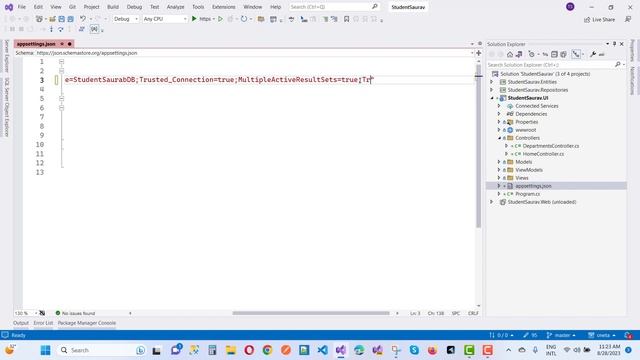Open the Package Manager Console tab
The height and width of the screenshot is (360, 640).
pyautogui.click(x=87, y=323)
